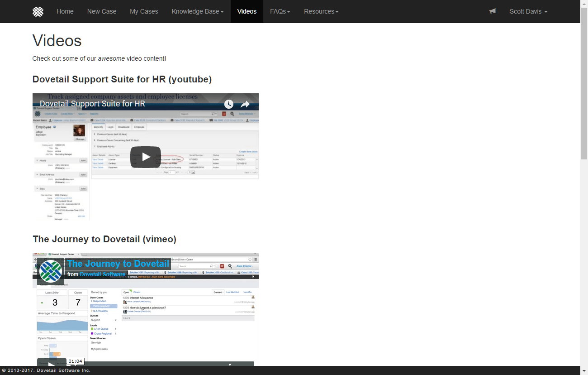Click the 'Videos' page heading
This screenshot has width=588, height=375.
click(57, 41)
